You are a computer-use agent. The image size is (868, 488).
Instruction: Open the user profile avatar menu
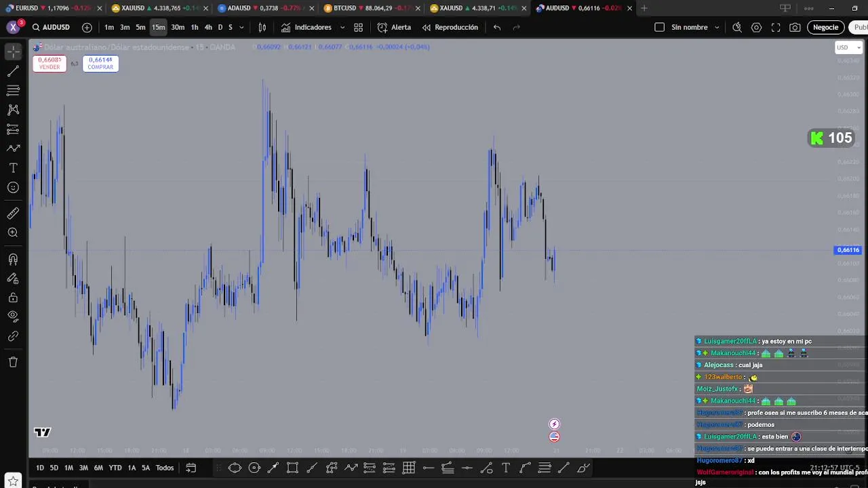[x=13, y=27]
